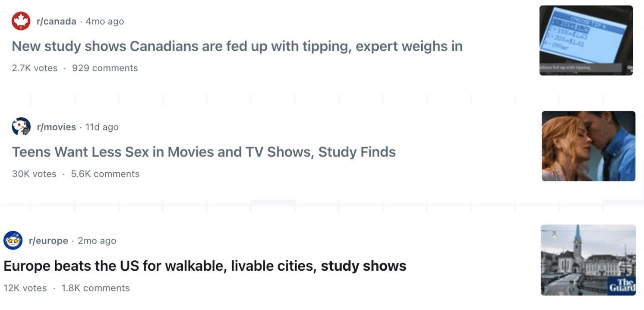Click the 11d ago timestamp

102,127
